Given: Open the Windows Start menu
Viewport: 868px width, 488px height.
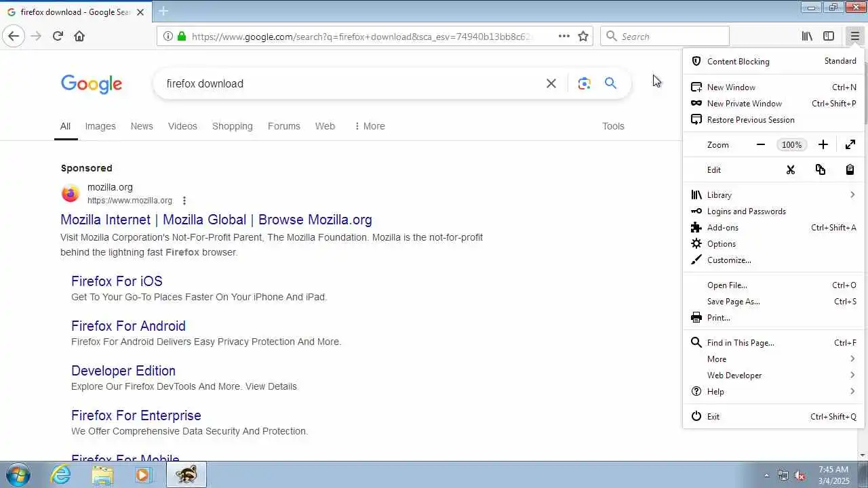Looking at the screenshot, I should [x=18, y=474].
